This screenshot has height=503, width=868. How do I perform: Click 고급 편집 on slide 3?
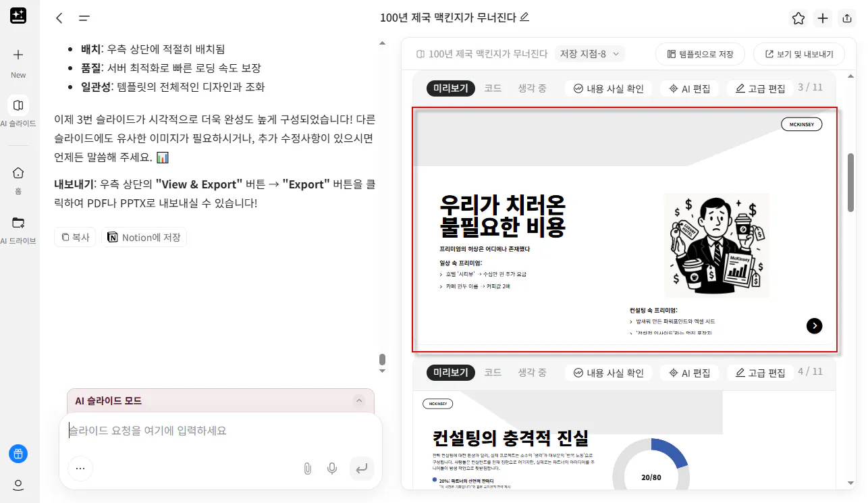coord(761,88)
